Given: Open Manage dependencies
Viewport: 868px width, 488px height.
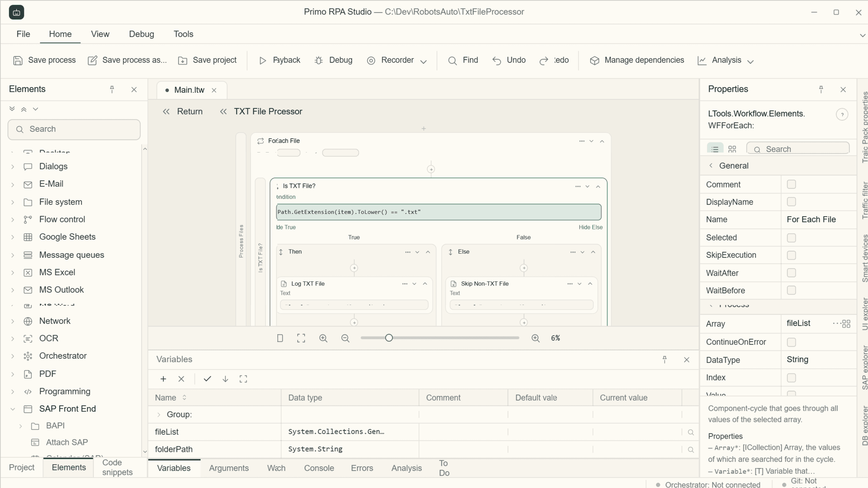Looking at the screenshot, I should [x=637, y=60].
